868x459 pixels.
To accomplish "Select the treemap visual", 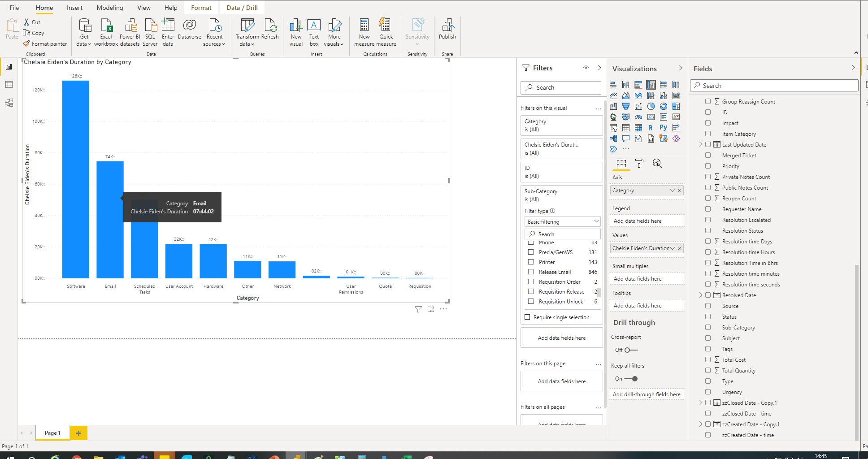I will point(676,106).
